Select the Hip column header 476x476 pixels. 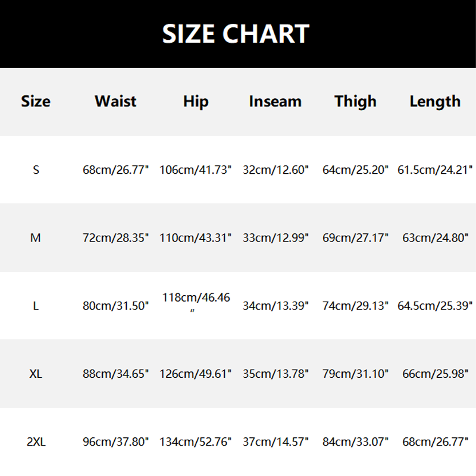(x=196, y=102)
